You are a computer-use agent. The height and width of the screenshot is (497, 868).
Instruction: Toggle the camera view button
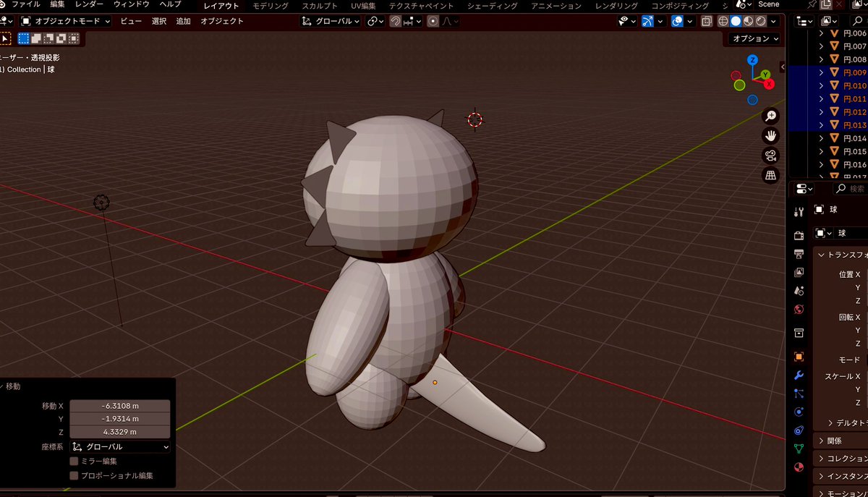point(770,156)
